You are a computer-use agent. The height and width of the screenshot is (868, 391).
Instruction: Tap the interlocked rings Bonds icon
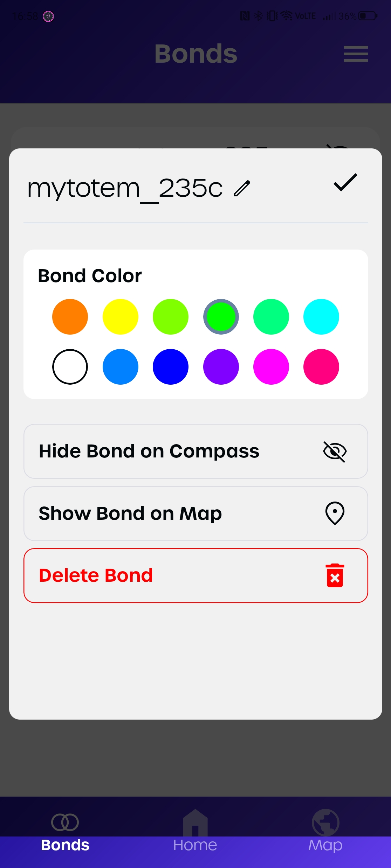pos(65,822)
